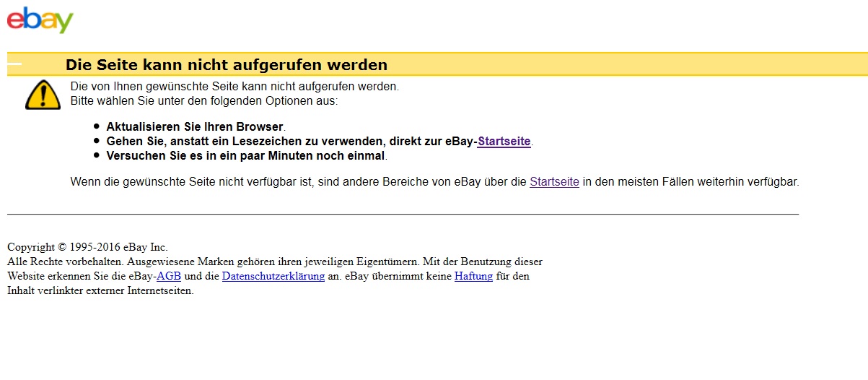Image resolution: width=868 pixels, height=380 pixels.
Task: Click text "Bitte wählen Sie unter den folgenden Optionen aus:"
Action: [x=204, y=100]
